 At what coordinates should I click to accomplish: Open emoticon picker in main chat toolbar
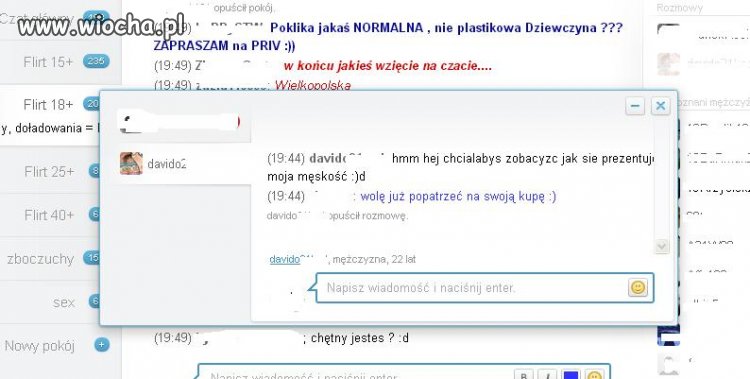[594, 374]
